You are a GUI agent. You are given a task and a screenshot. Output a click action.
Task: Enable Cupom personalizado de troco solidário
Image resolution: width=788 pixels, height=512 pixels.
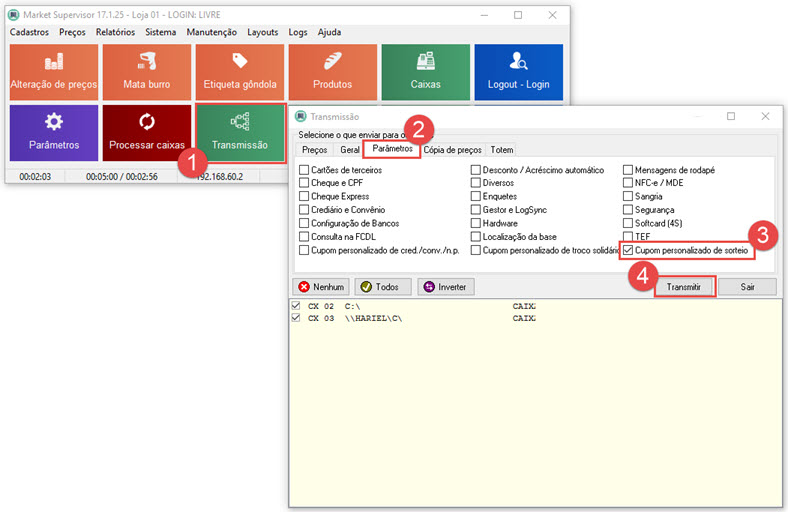[476, 250]
